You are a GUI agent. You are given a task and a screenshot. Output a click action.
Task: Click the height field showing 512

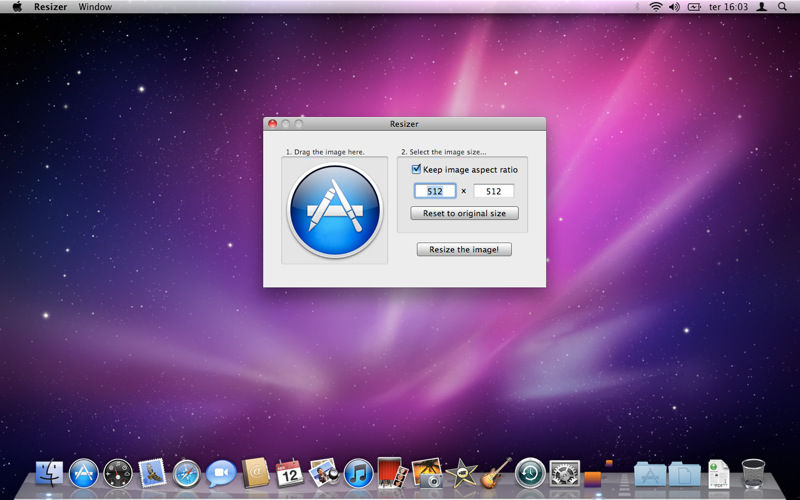click(x=493, y=191)
